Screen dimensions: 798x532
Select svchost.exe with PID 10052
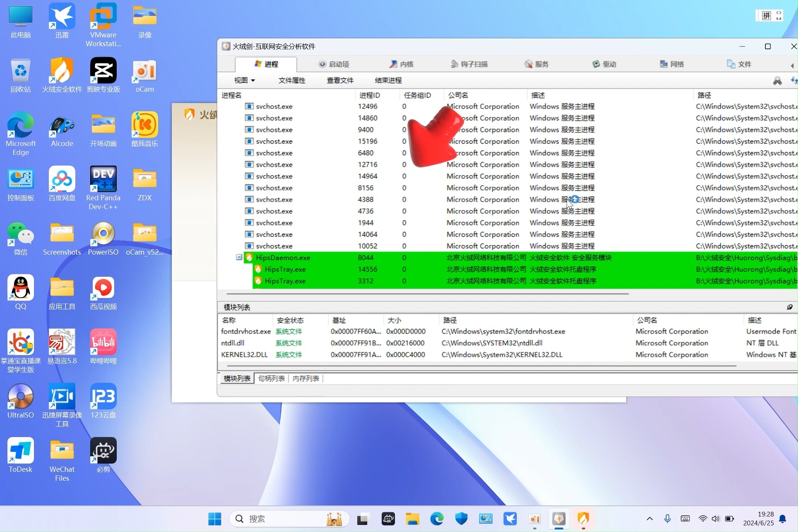coord(507,246)
